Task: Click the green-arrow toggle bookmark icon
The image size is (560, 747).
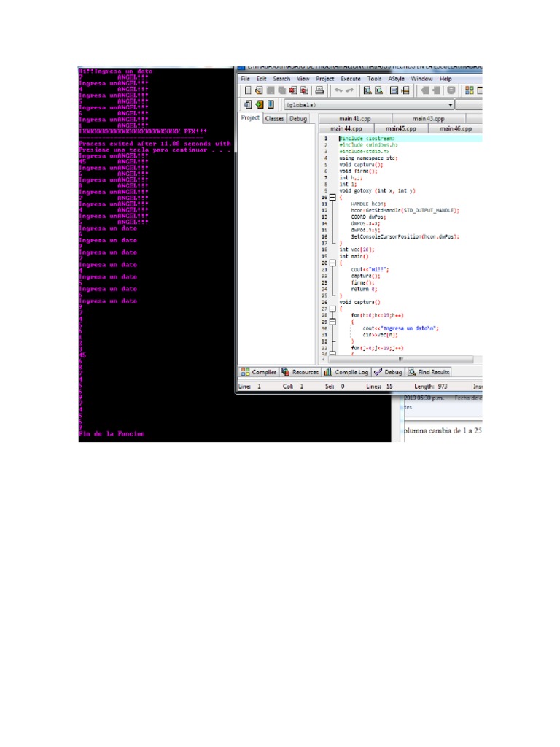Action: [259, 104]
